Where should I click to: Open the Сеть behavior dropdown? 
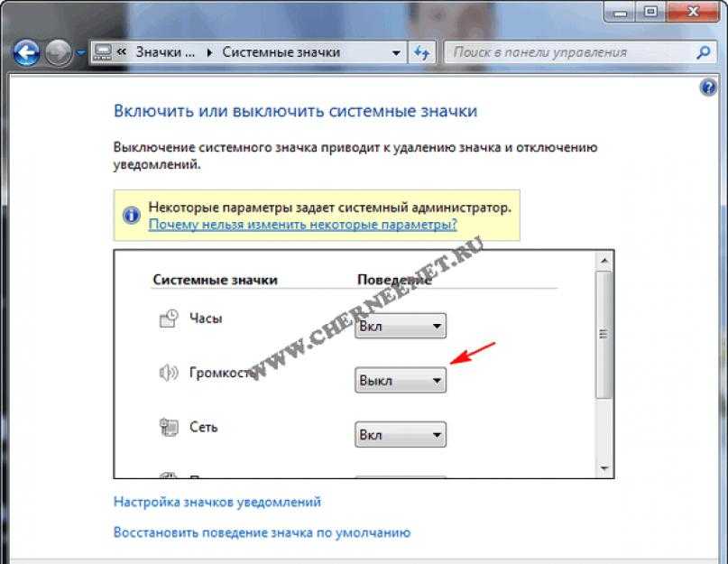click(401, 434)
